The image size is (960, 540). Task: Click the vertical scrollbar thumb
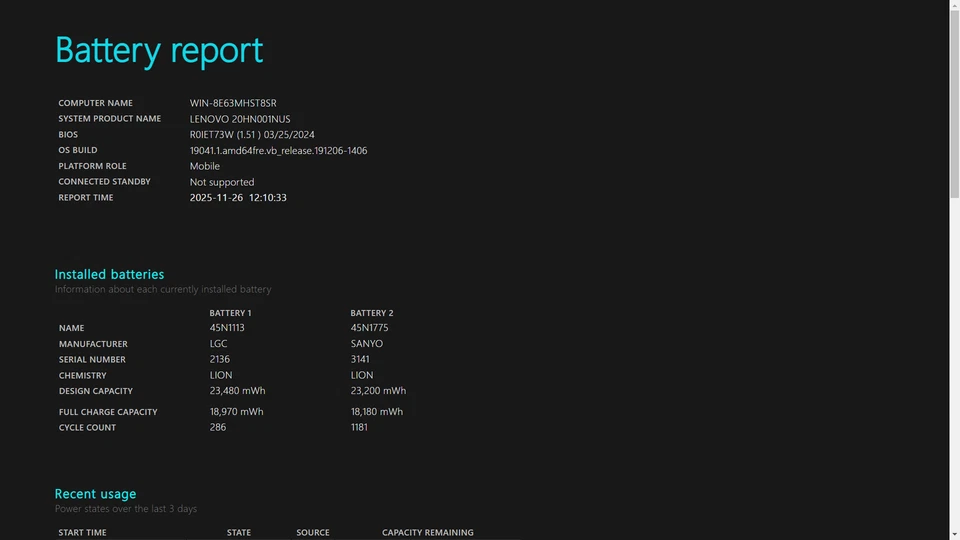pyautogui.click(x=954, y=103)
